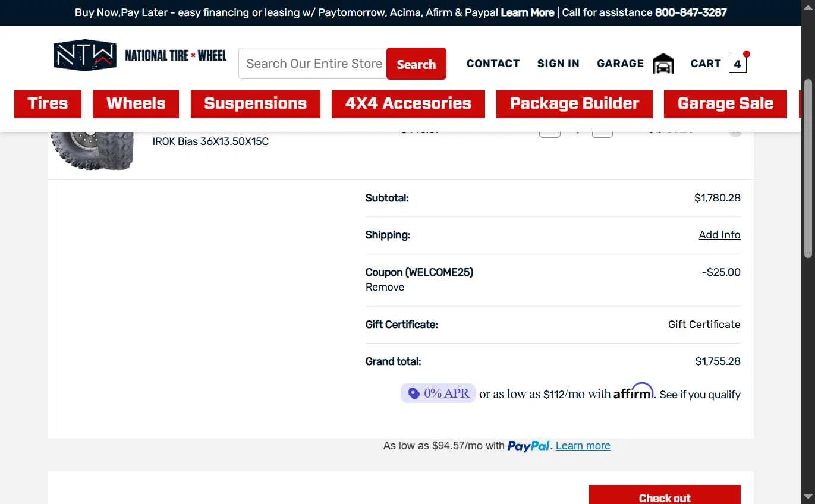Click the scrollbar down arrow

[808, 497]
